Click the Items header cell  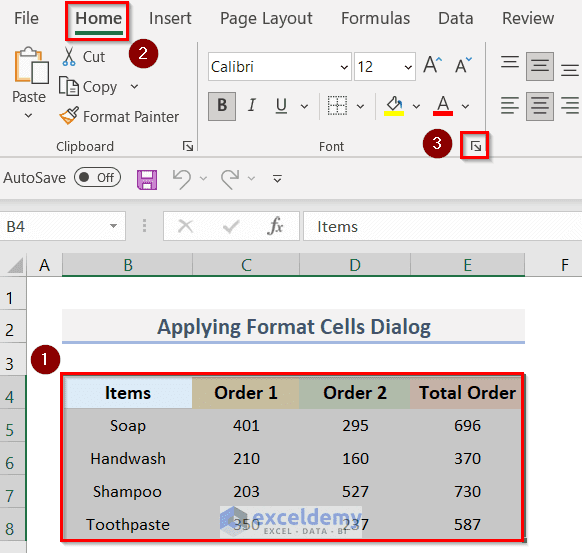click(128, 393)
